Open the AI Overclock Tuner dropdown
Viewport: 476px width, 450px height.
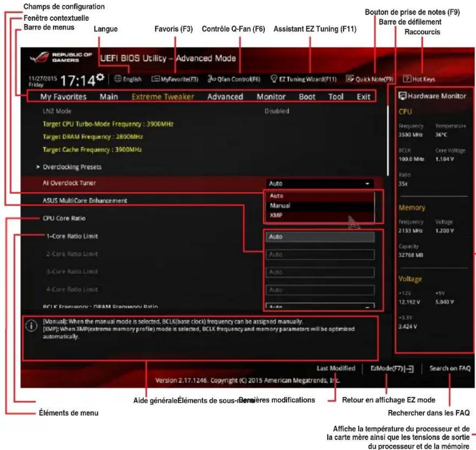tap(320, 183)
